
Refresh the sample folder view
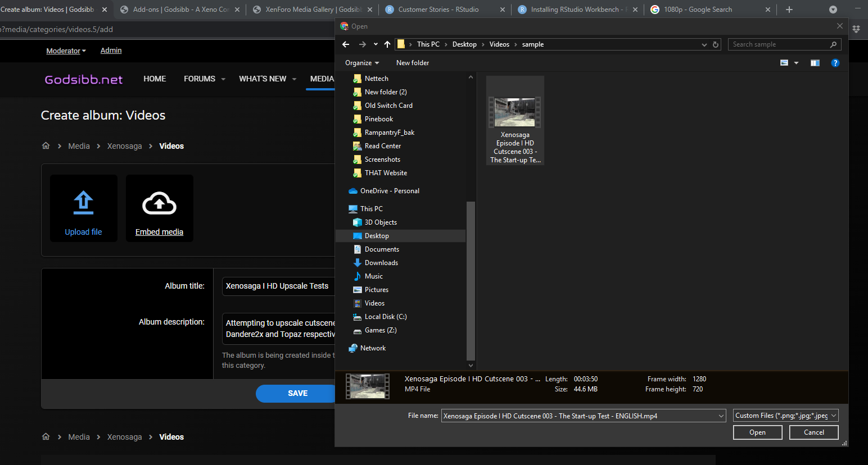pyautogui.click(x=716, y=44)
